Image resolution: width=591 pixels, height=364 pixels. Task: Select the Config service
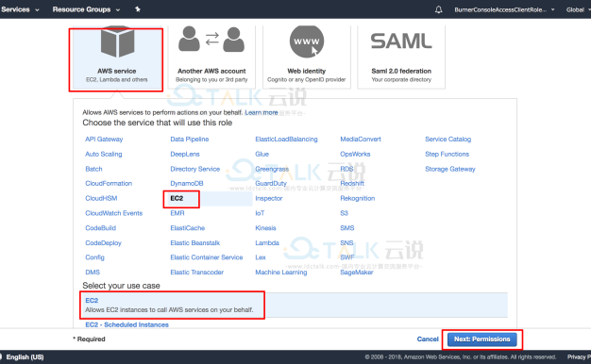94,257
